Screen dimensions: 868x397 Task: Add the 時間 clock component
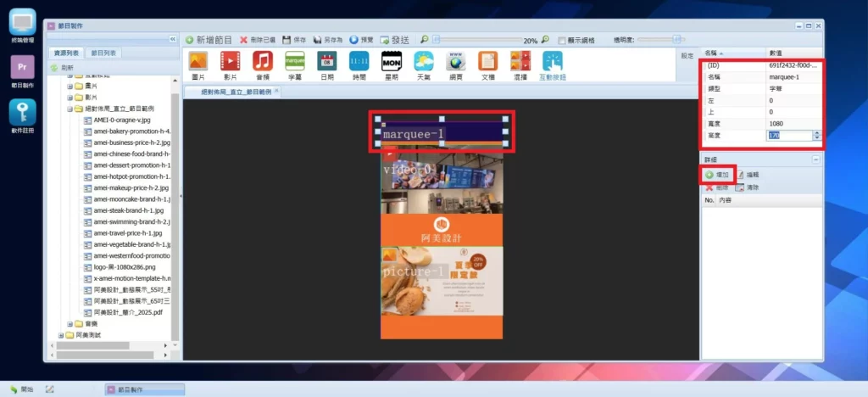click(359, 62)
